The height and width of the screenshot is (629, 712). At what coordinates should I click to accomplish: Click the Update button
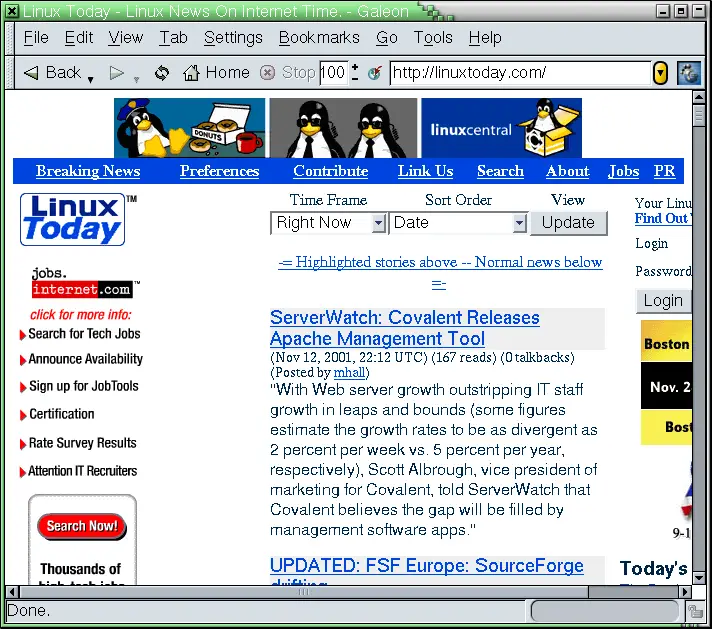568,222
